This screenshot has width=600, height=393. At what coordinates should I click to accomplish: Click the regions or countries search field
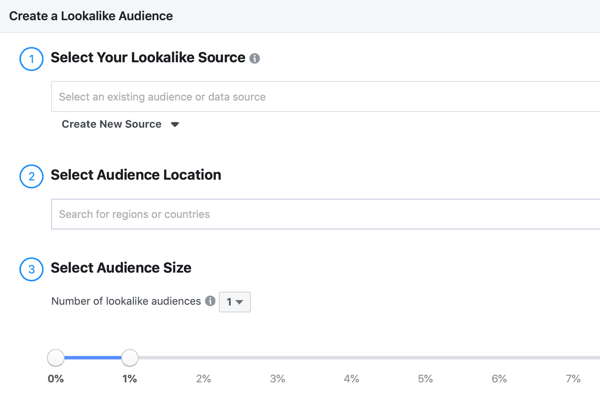pos(326,214)
